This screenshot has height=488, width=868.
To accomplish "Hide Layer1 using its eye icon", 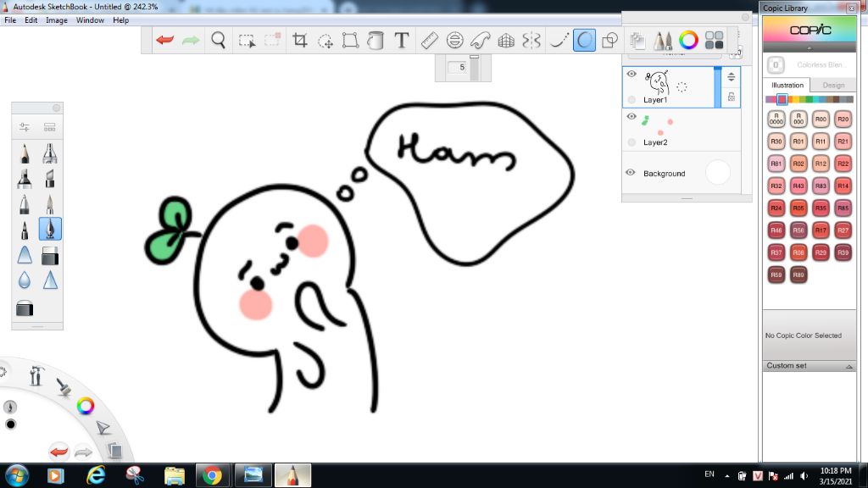I will [632, 75].
